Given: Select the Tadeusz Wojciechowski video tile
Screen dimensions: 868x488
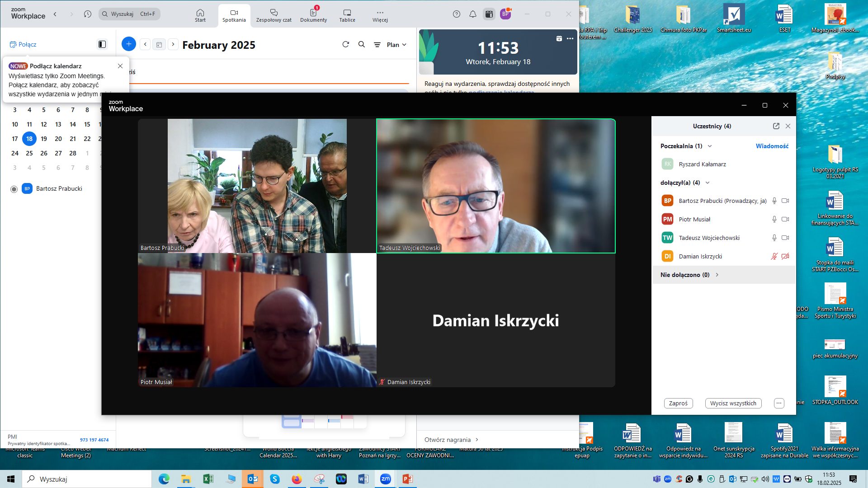Looking at the screenshot, I should coord(496,186).
